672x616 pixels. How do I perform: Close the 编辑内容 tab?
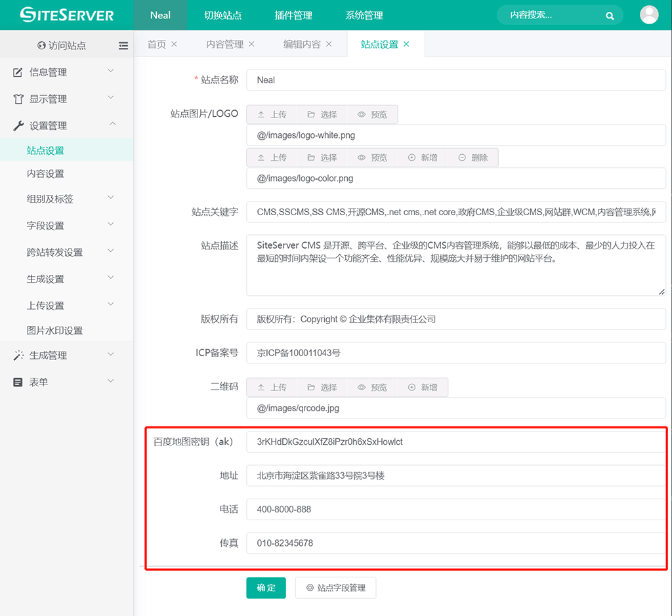pos(329,44)
